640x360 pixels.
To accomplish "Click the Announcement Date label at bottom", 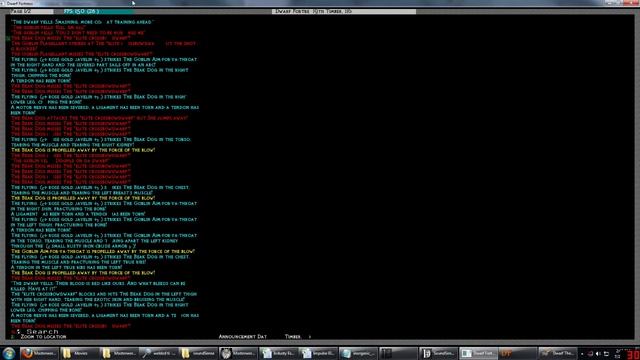I will pyautogui.click(x=242, y=337).
